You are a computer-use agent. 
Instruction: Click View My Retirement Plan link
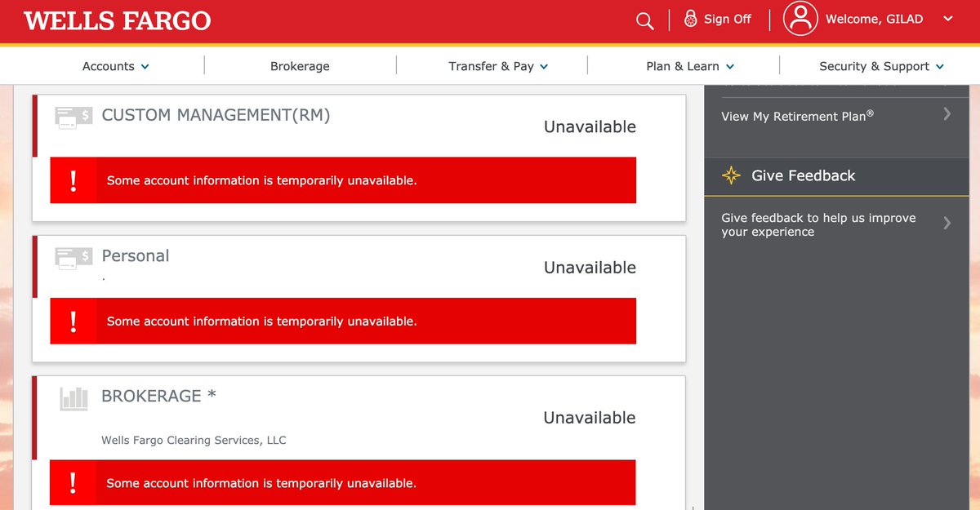click(798, 116)
